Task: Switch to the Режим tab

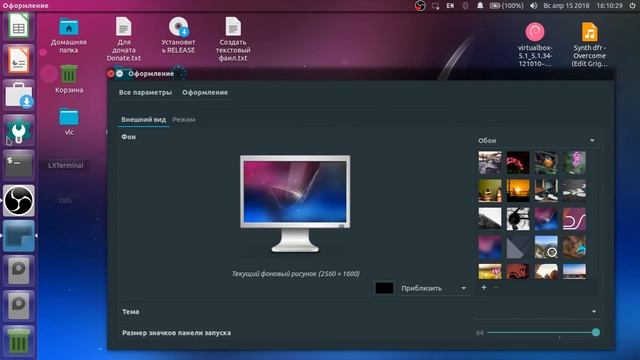Action: click(x=184, y=120)
